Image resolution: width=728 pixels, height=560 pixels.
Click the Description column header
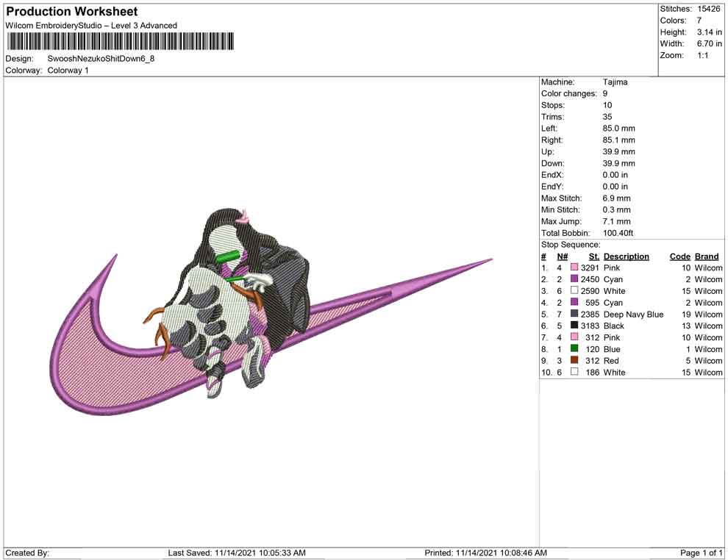(626, 256)
